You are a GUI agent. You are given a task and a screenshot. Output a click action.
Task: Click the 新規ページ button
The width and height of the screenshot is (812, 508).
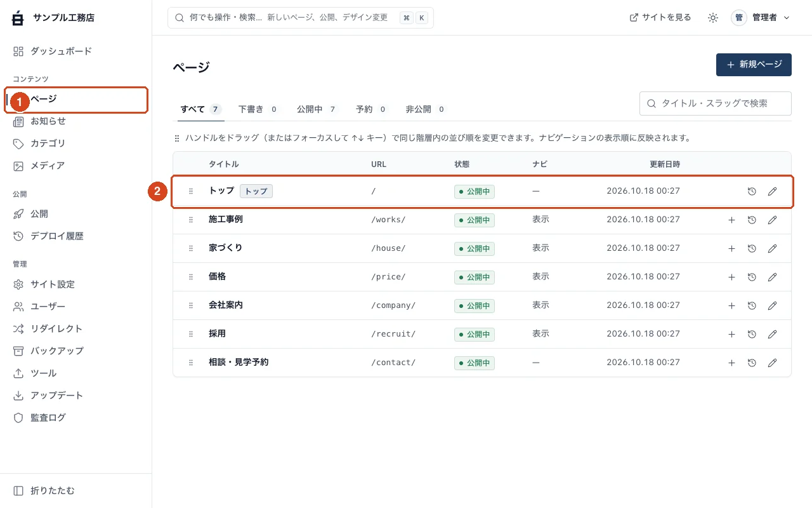[754, 65]
